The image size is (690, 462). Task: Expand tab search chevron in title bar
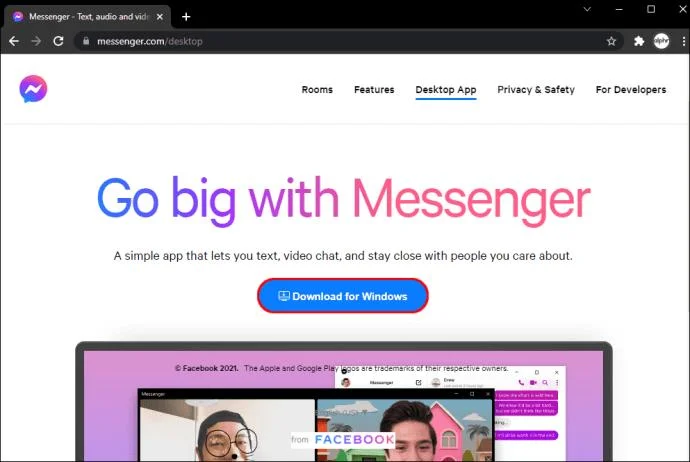pyautogui.click(x=587, y=9)
